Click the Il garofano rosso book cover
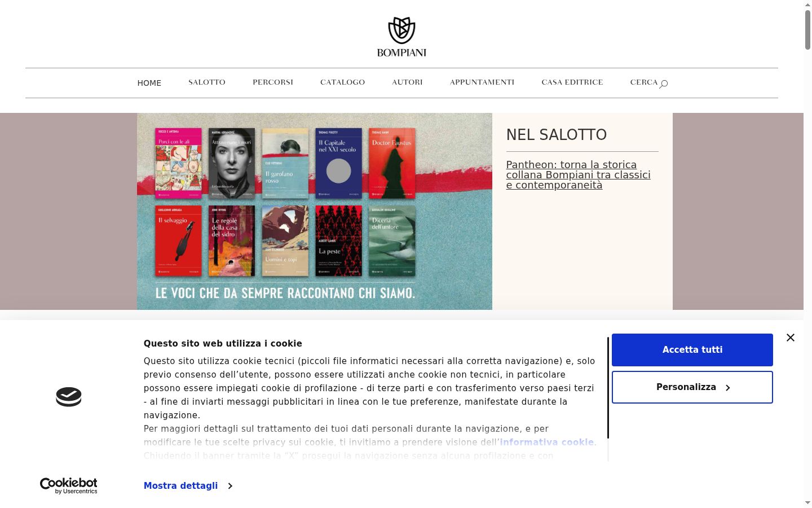This screenshot has width=812, height=508. click(x=285, y=163)
